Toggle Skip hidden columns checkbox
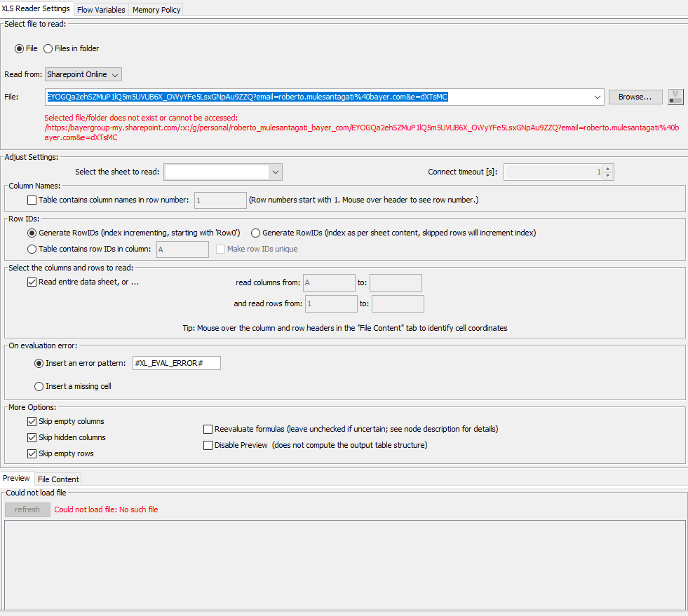Screen dimensions: 688x616 [x=32, y=437]
